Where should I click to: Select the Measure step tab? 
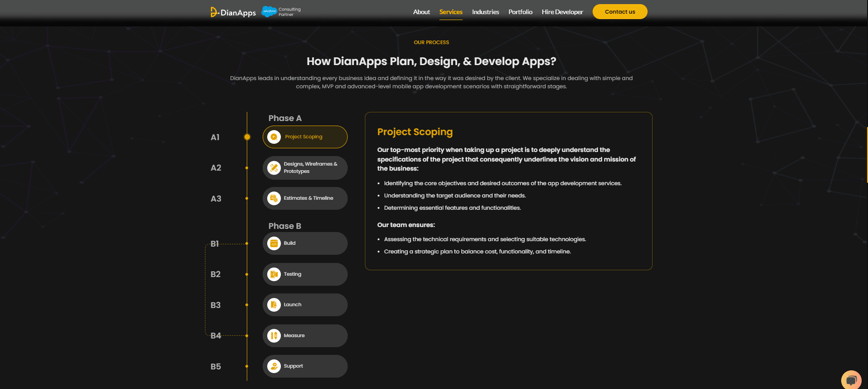point(305,336)
